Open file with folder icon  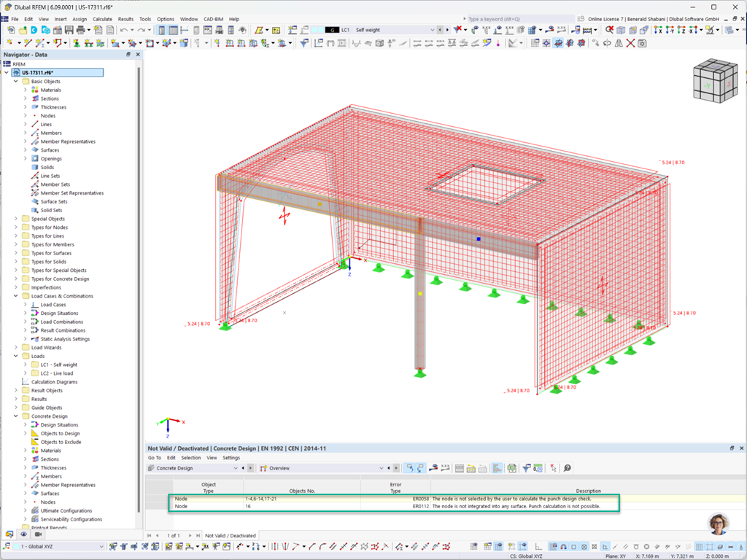point(23,30)
